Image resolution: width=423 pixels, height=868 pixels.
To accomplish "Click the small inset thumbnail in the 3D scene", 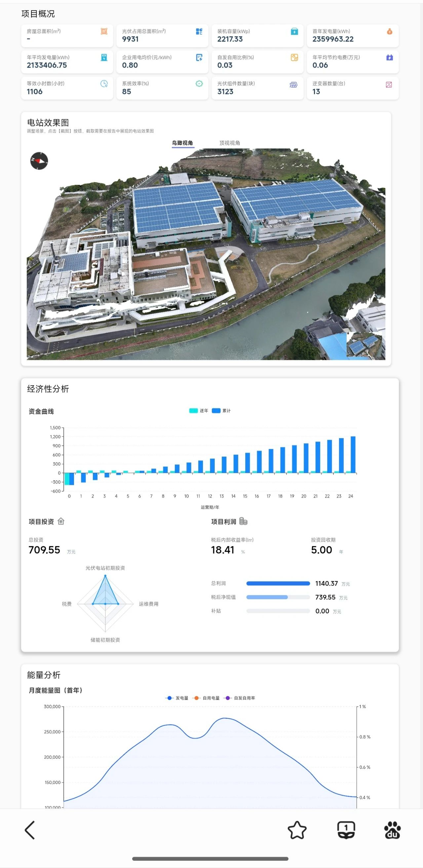I will tap(364, 345).
